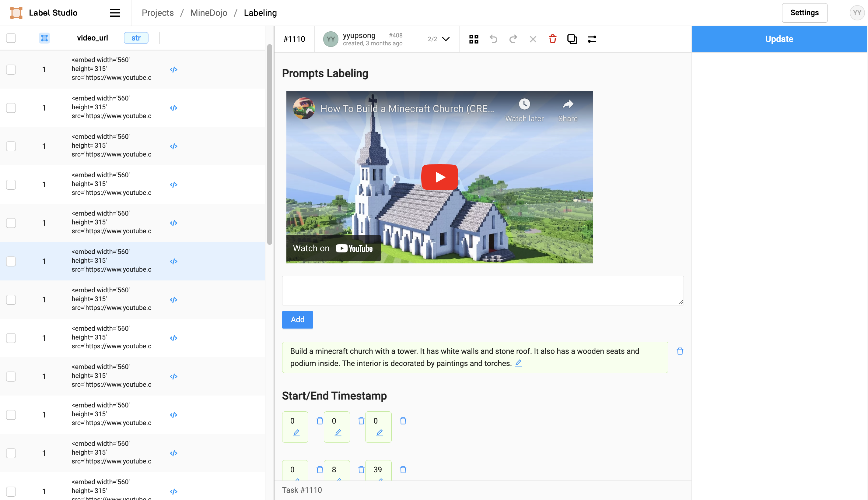Screen dimensions: 868x500
Task: Open MineDojo project breadcrumb
Action: 209,13
